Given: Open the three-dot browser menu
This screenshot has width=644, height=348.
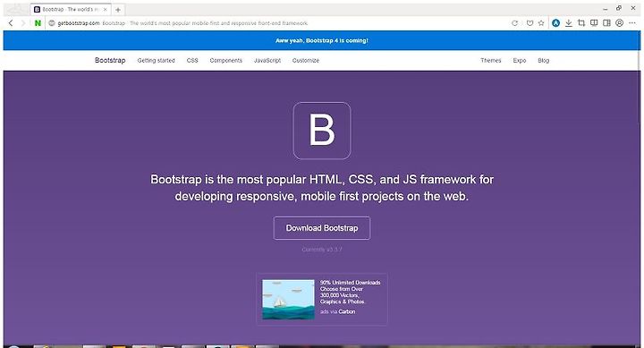Looking at the screenshot, I should (x=632, y=23).
